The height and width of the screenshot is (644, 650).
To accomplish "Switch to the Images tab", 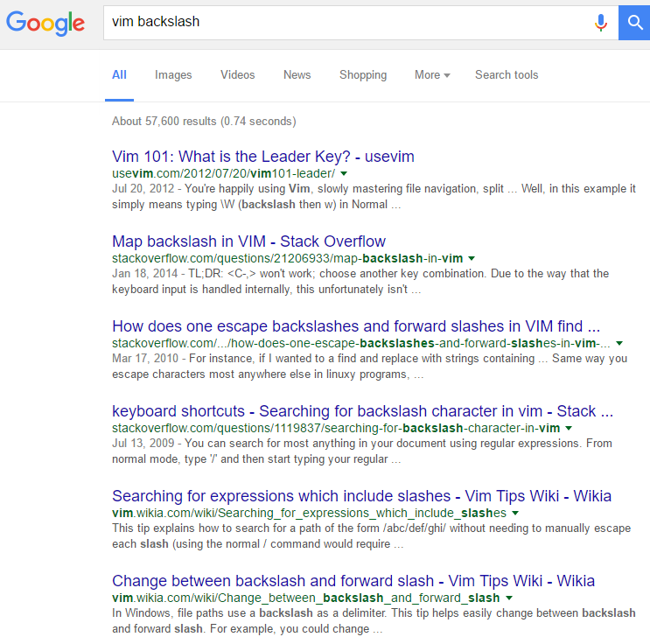I will point(173,75).
